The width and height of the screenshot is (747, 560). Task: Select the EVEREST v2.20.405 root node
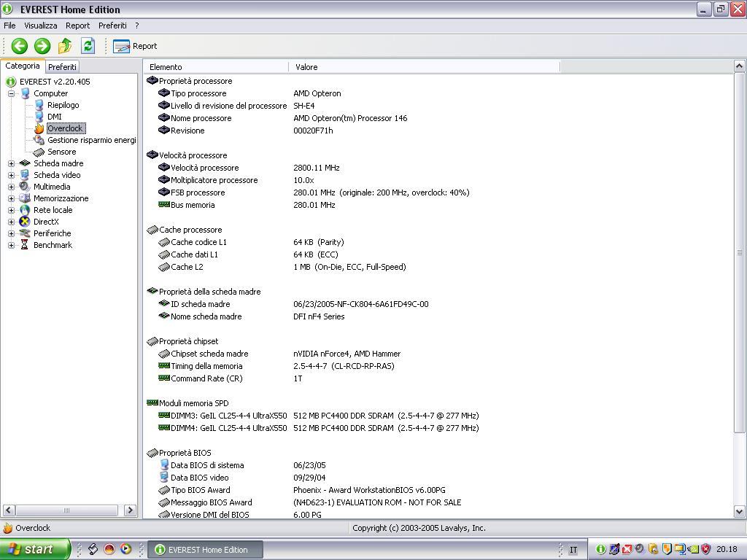54,82
